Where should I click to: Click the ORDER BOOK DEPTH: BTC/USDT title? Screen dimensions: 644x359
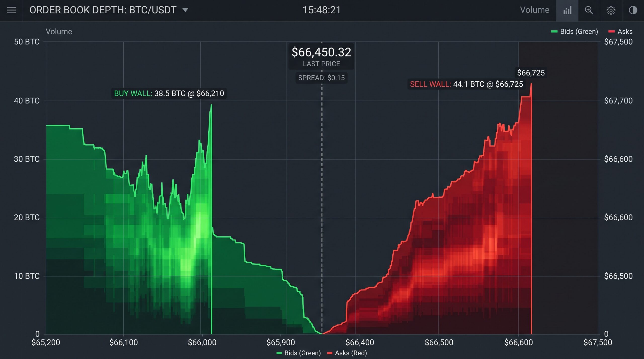(103, 10)
